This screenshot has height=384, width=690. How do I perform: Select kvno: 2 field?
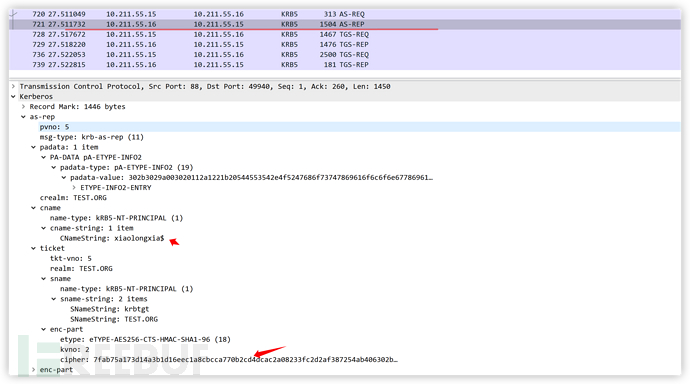pyautogui.click(x=75, y=349)
